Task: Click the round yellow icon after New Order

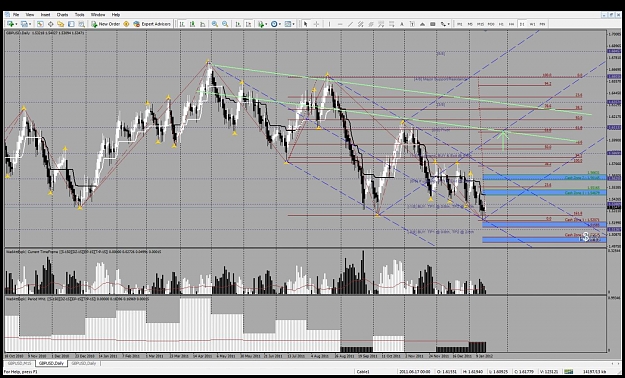Action: point(126,24)
